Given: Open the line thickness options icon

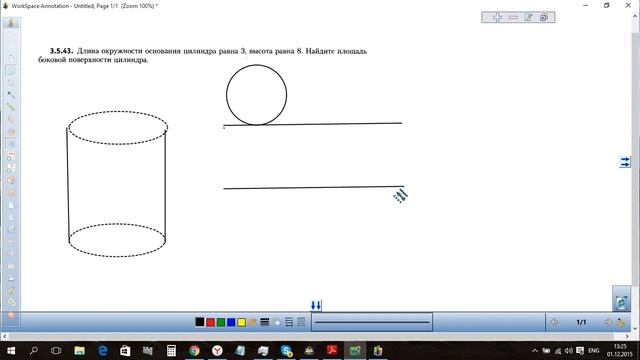Looking at the screenshot, I should (264, 322).
